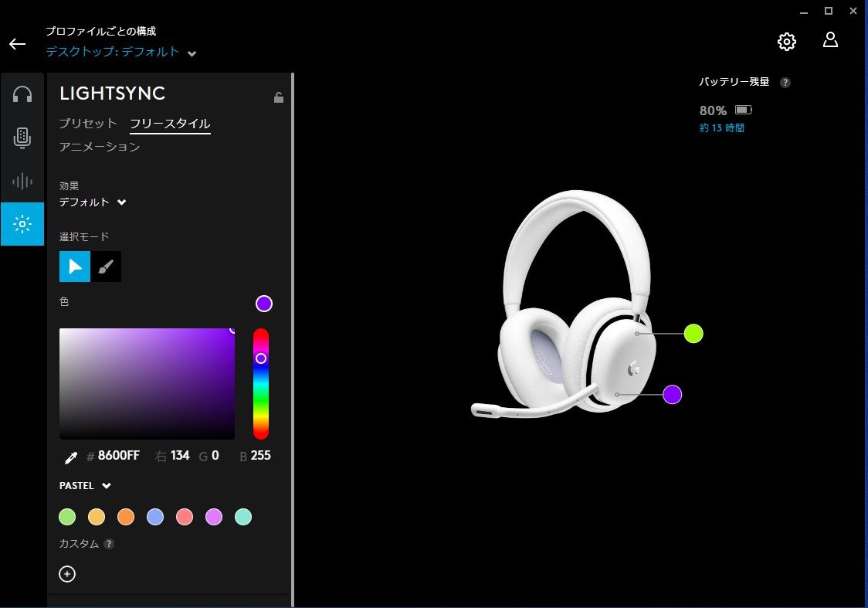Show help for バッテリー残量
The height and width of the screenshot is (608, 868).
click(785, 83)
